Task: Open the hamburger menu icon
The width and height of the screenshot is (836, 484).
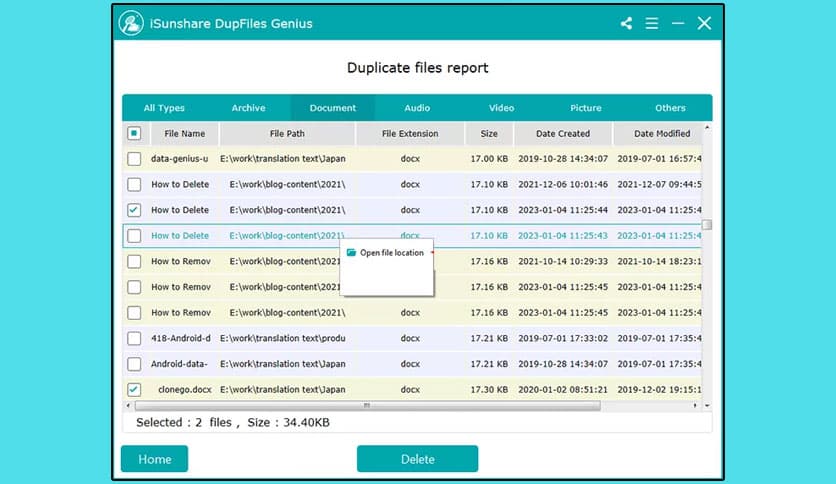Action: point(652,23)
